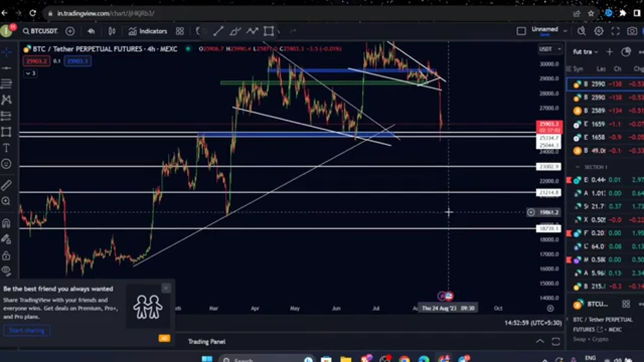Select the crosshair cursor tool

[6, 51]
